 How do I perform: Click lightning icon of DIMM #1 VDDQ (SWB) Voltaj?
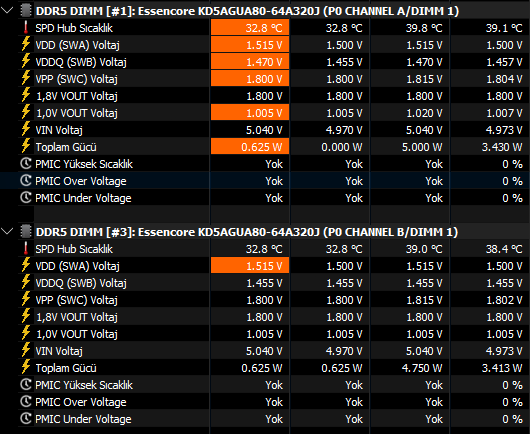[x=26, y=61]
